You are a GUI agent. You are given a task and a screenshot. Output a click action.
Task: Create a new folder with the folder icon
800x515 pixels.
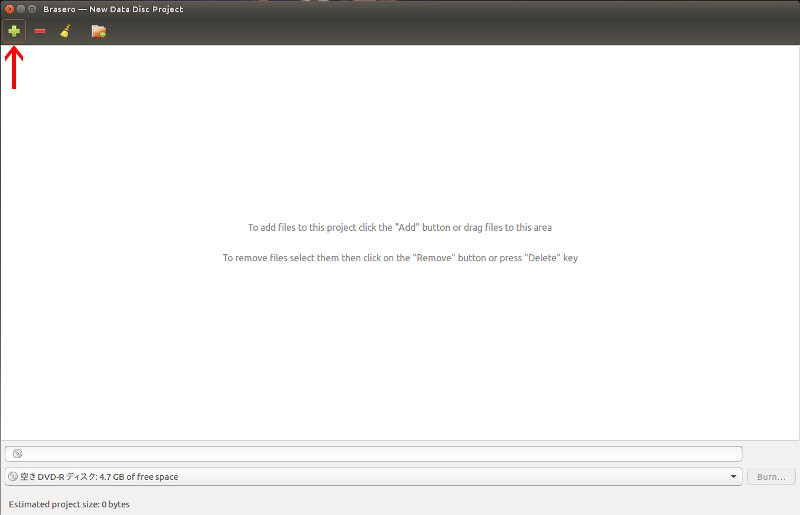[98, 31]
